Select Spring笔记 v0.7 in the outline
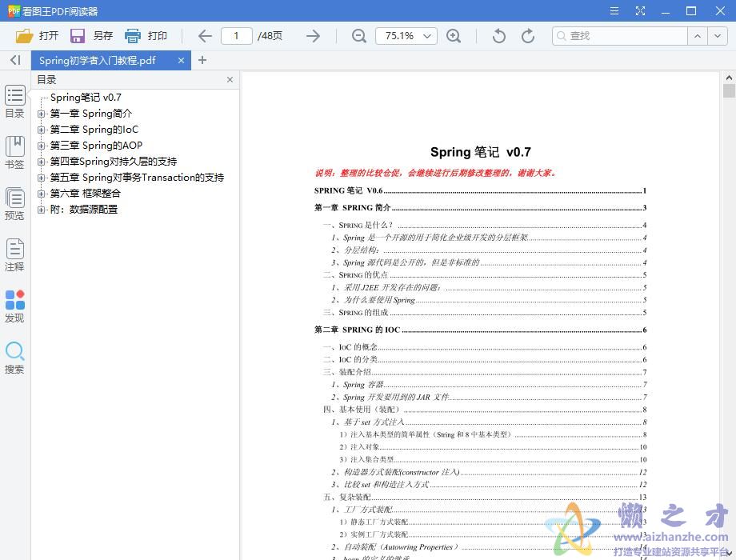The width and height of the screenshot is (736, 560). tap(86, 98)
